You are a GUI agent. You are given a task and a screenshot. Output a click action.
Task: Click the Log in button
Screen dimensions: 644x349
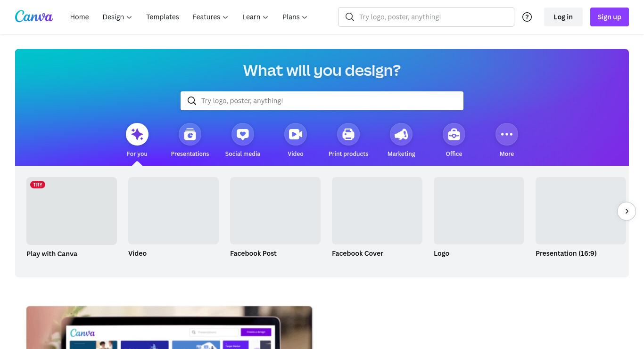[563, 17]
